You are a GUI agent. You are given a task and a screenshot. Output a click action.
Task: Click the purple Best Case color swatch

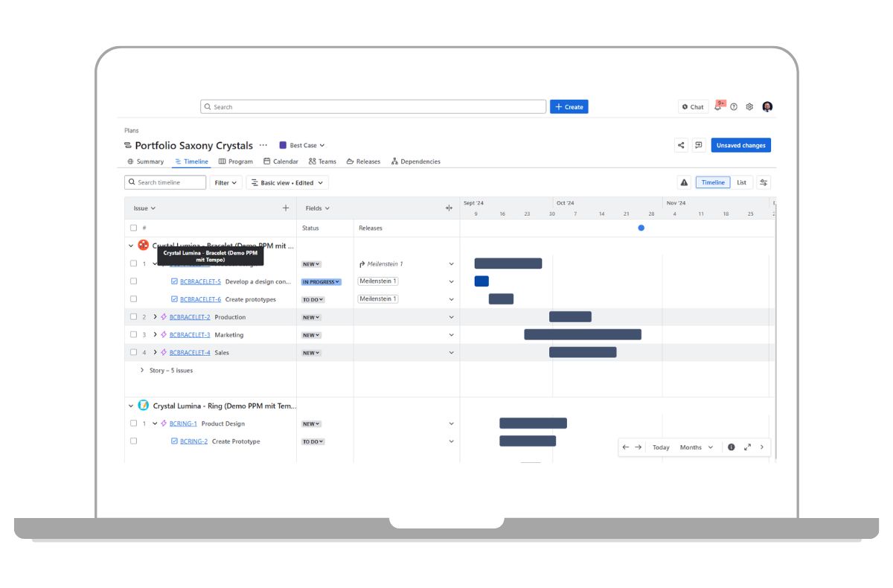point(283,146)
